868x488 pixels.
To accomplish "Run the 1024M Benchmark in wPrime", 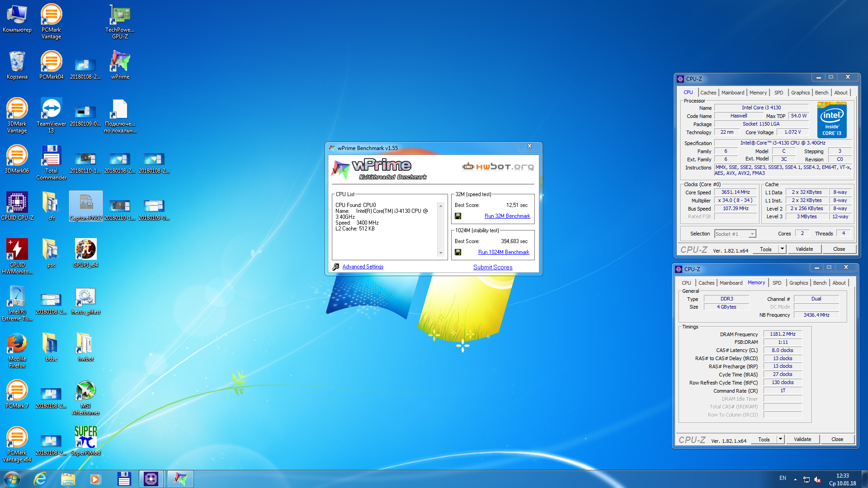I will [x=504, y=252].
